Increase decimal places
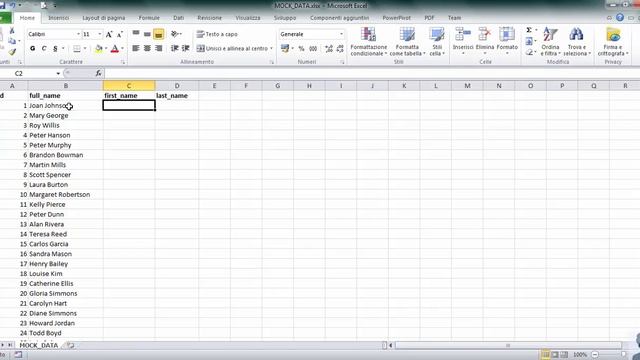This screenshot has height=360, width=640. 329,49
